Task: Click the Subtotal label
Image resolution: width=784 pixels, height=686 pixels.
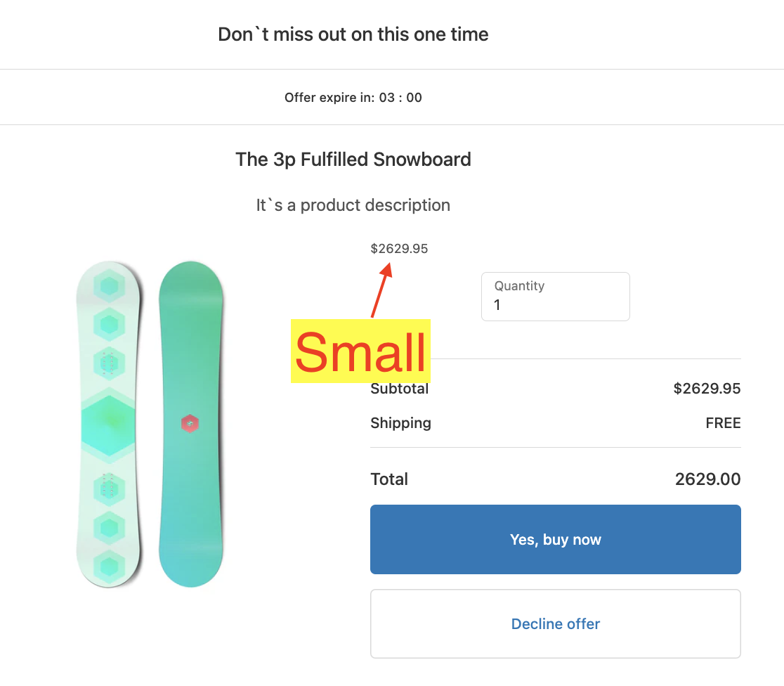Action: [x=399, y=389]
